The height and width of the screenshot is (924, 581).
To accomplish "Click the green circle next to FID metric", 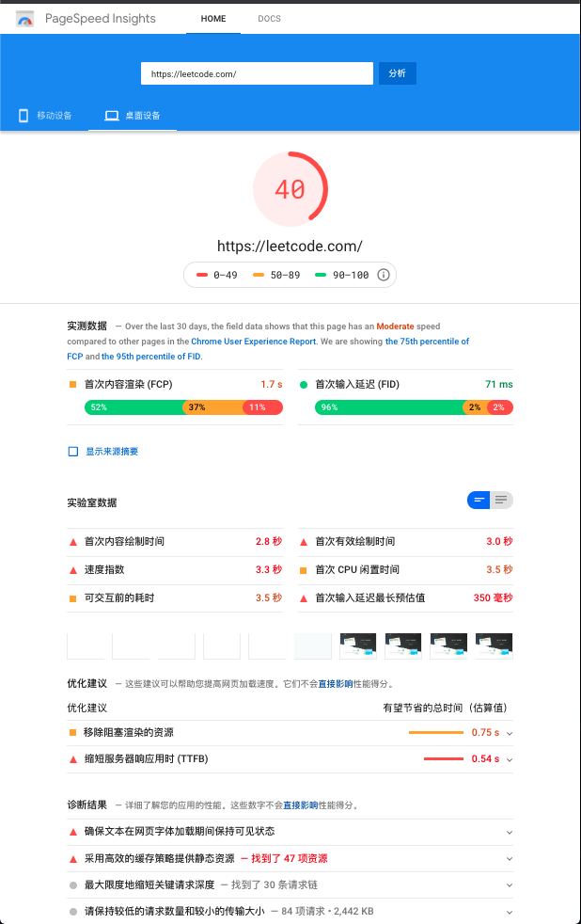I will click(304, 385).
